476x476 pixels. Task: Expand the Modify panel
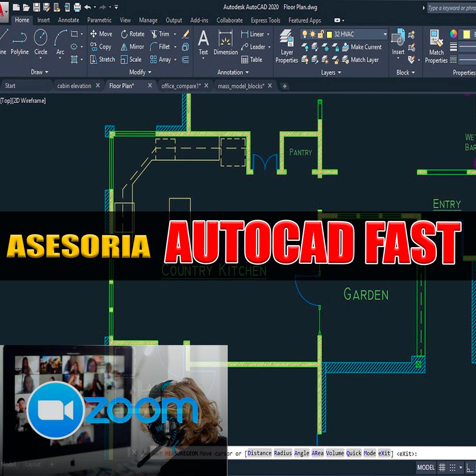click(x=140, y=72)
